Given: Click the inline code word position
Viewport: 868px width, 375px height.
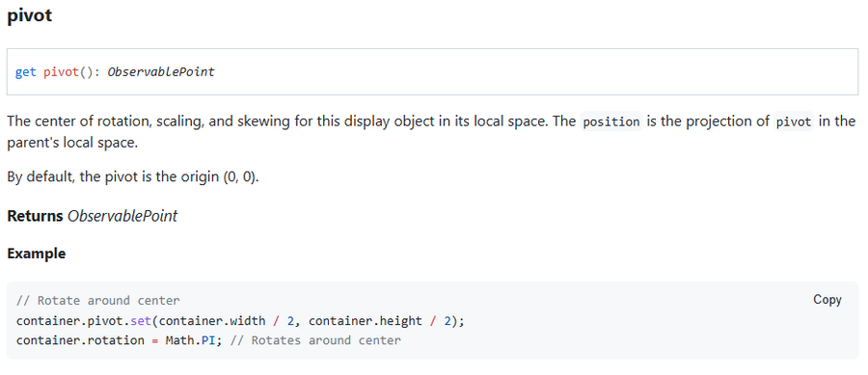Looking at the screenshot, I should coord(611,121).
